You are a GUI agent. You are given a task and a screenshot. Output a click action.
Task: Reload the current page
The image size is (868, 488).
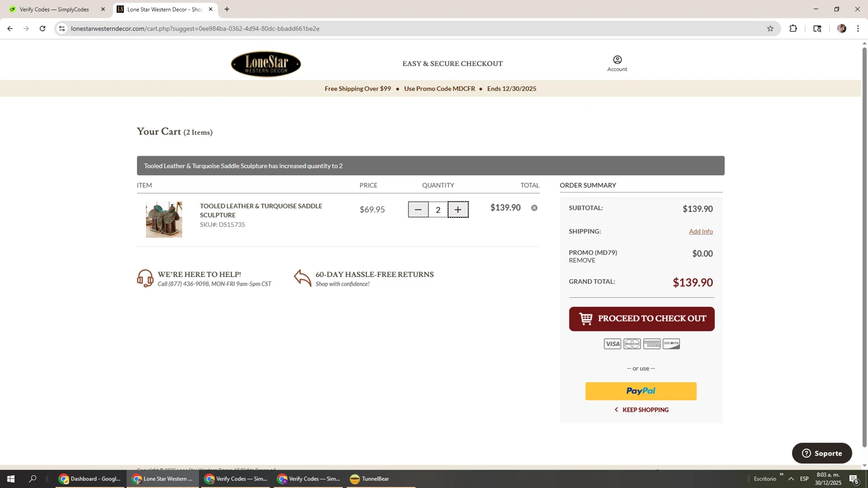(42, 28)
